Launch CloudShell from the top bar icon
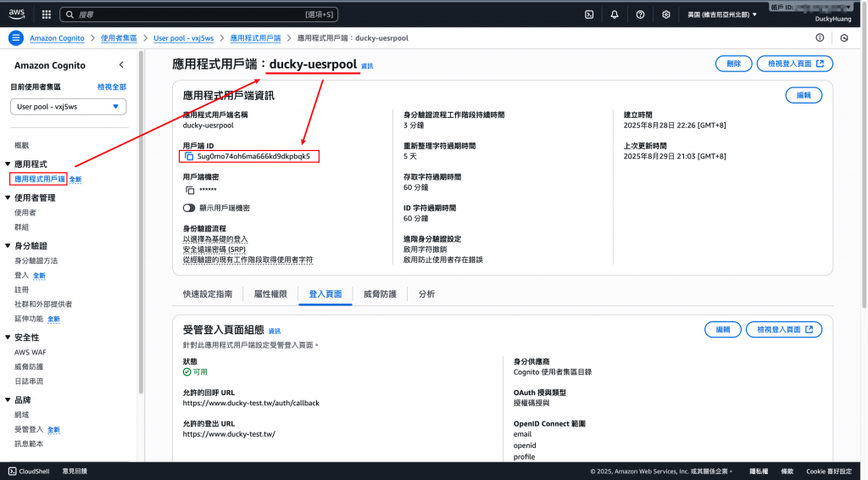 coord(589,14)
